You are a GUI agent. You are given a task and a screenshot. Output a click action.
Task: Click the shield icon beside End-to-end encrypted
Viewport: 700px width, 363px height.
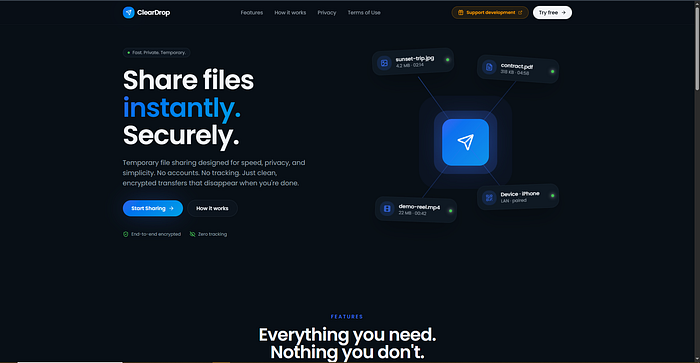[125, 234]
